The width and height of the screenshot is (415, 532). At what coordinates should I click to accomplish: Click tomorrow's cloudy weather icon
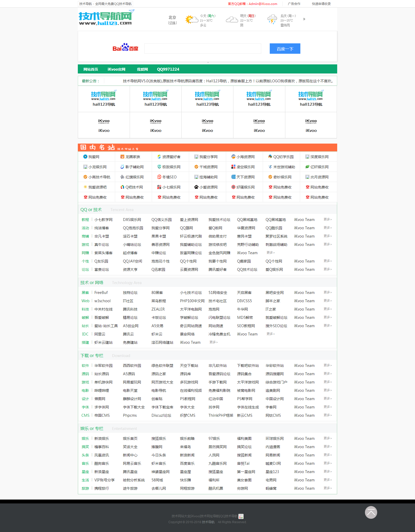click(x=232, y=19)
